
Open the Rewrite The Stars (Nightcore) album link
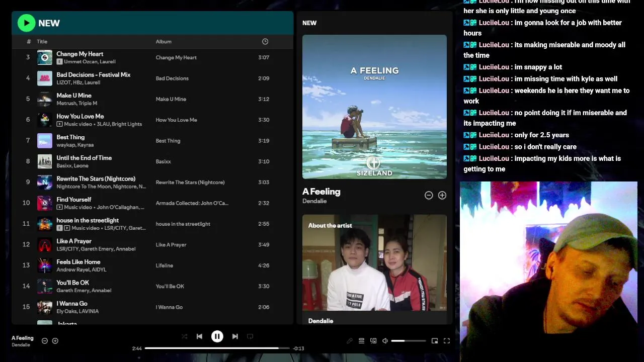point(190,183)
